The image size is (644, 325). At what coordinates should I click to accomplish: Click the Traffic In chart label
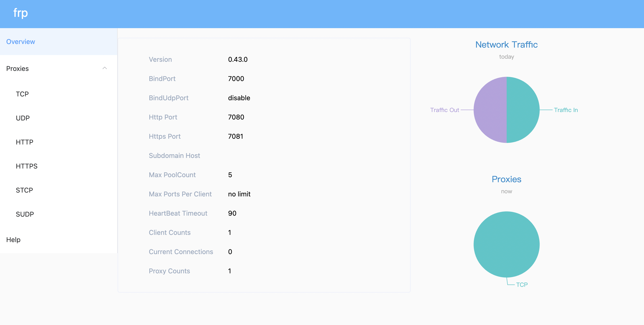566,110
